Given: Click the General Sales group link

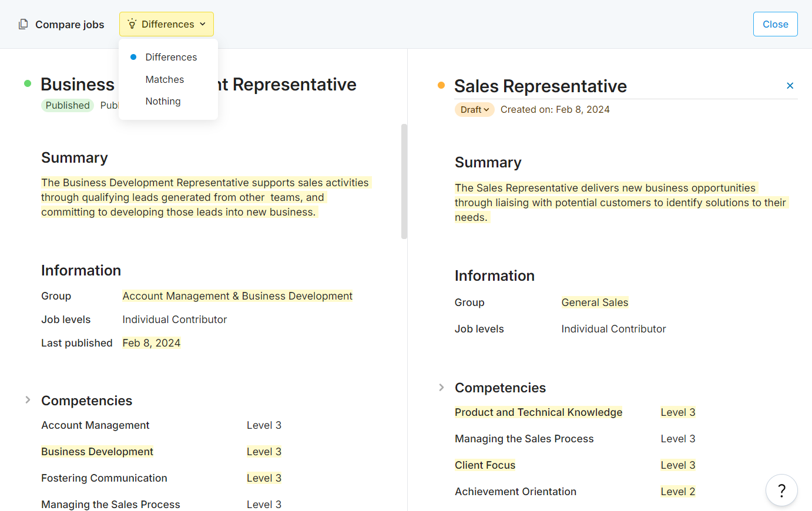Looking at the screenshot, I should pyautogui.click(x=595, y=302).
